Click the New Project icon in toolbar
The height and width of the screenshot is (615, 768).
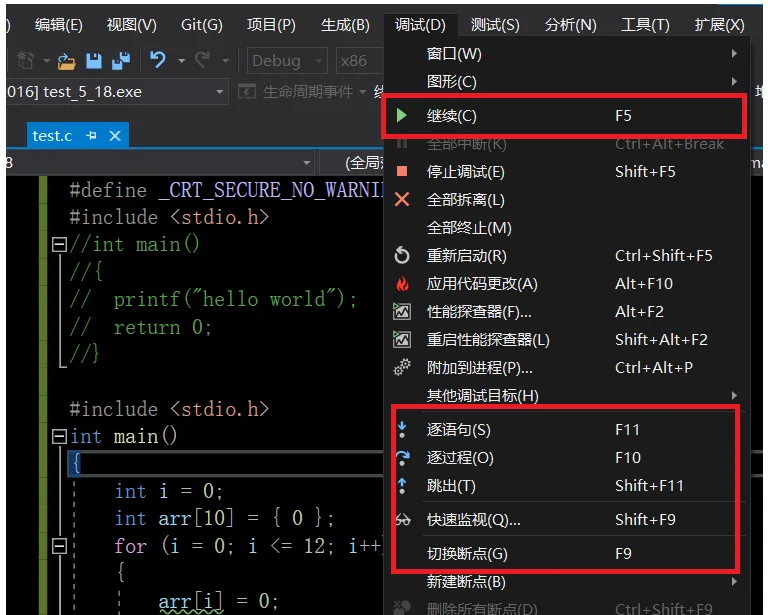25,60
